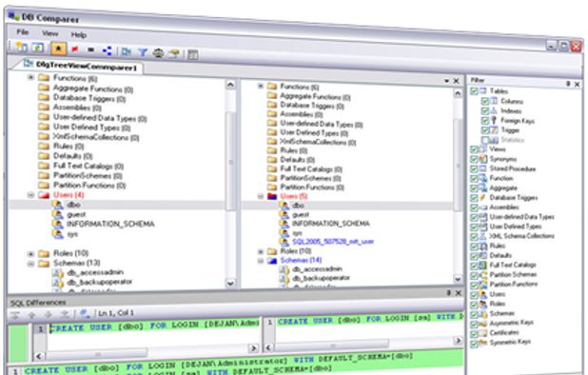Select the blue SQL2005 user entry in right tree
Image resolution: width=588 pixels, height=375 pixels.
(x=333, y=242)
